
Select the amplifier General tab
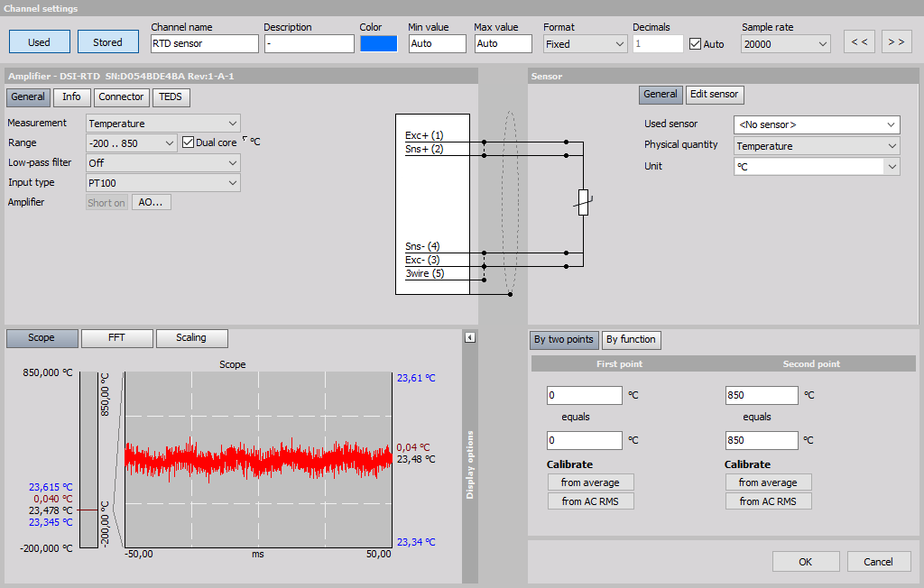click(x=28, y=96)
